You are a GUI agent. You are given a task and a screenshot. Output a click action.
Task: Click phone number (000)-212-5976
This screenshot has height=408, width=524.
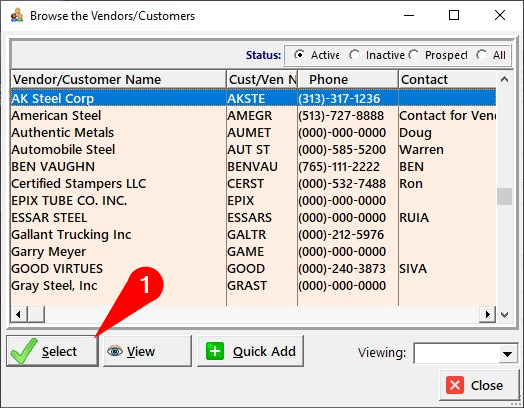341,235
